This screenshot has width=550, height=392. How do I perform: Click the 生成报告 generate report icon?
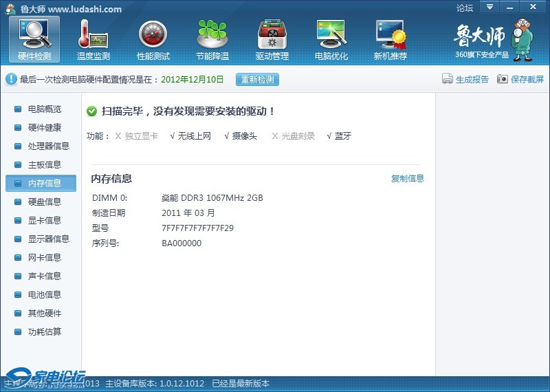click(x=448, y=79)
